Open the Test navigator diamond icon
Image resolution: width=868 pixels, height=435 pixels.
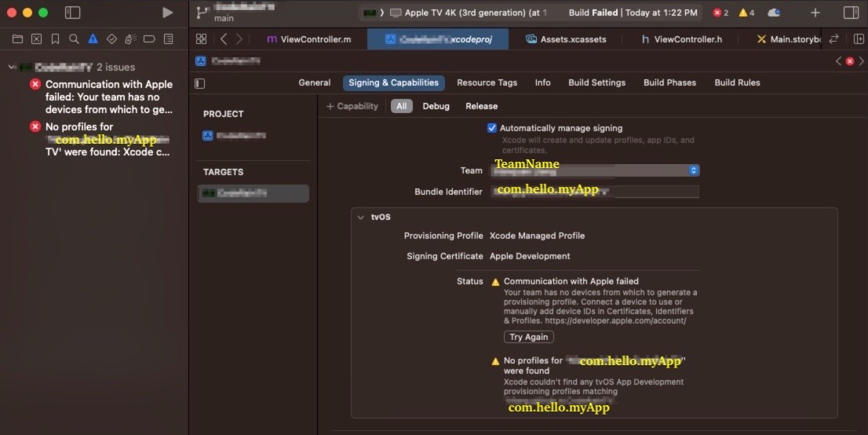tap(111, 38)
